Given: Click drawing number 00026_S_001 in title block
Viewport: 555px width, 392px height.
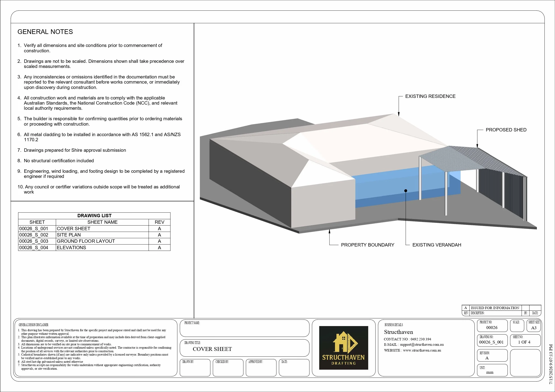Looking at the screenshot, I should point(491,342).
